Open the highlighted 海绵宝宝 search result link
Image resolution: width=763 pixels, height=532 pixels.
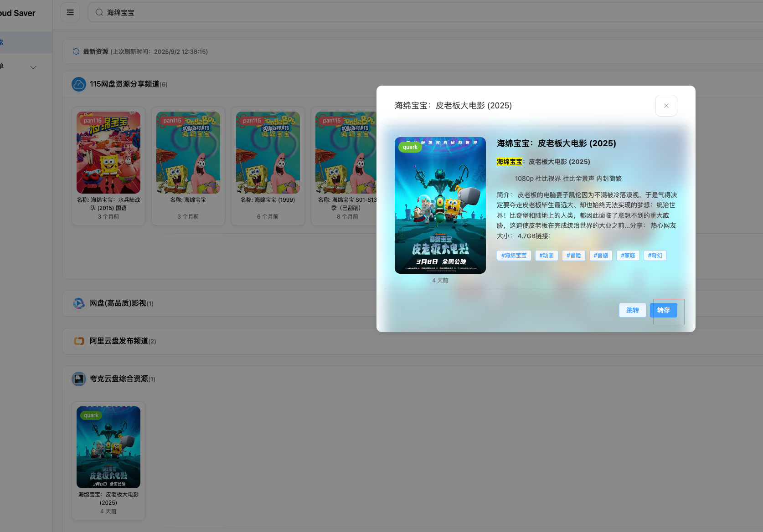(x=509, y=162)
